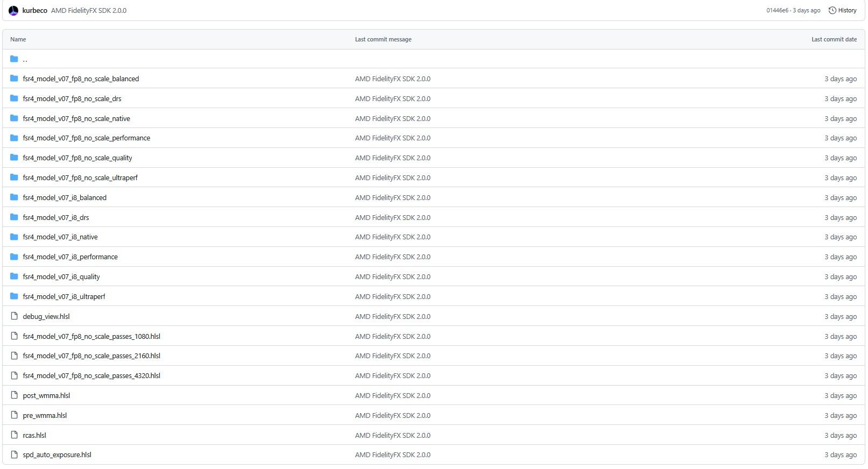Click folder icon beside fsr4_model_v07_i8_drs
This screenshot has width=868, height=469.
tap(15, 217)
